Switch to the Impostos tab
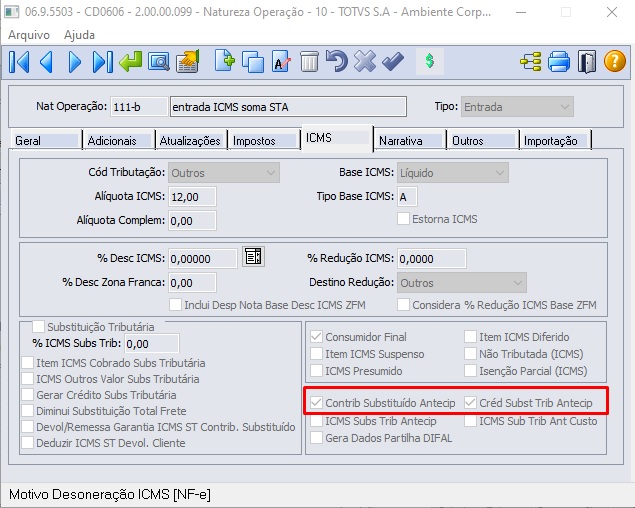 (264, 141)
